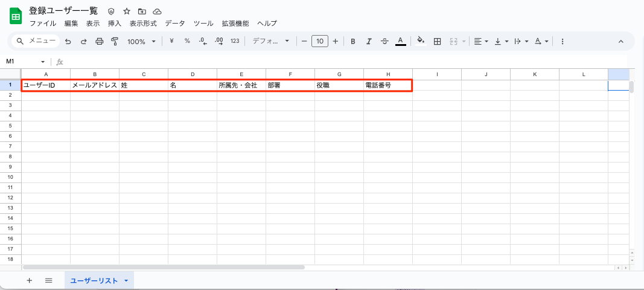644x290 pixels.
Task: Open the データ menu
Action: pyautogui.click(x=175, y=24)
